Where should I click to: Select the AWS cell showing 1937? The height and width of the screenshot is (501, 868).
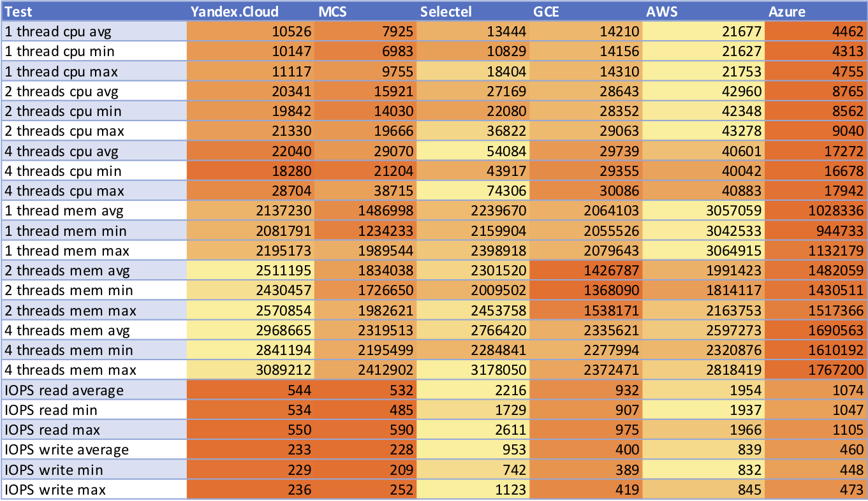pos(703,410)
